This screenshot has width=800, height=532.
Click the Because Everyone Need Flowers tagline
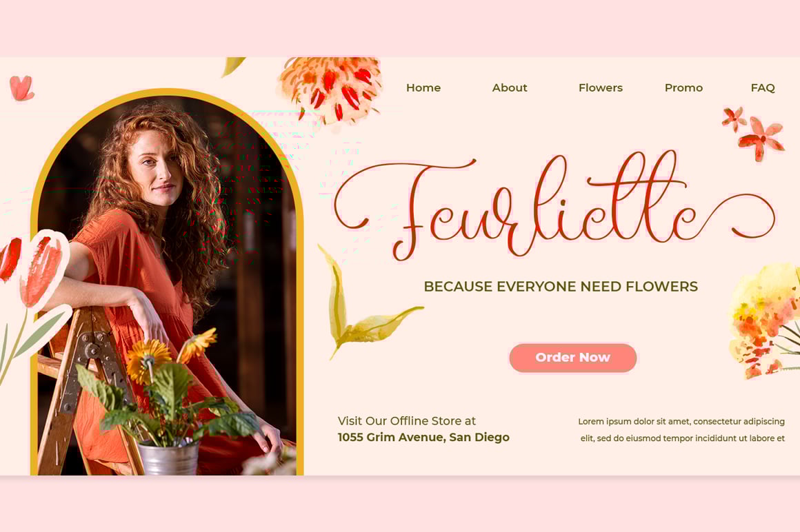tap(561, 287)
